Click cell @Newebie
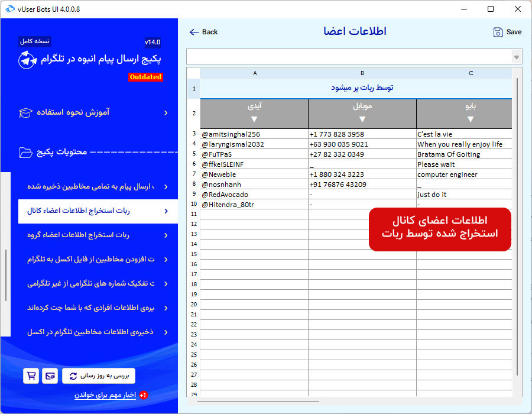532x414 pixels. 254,174
